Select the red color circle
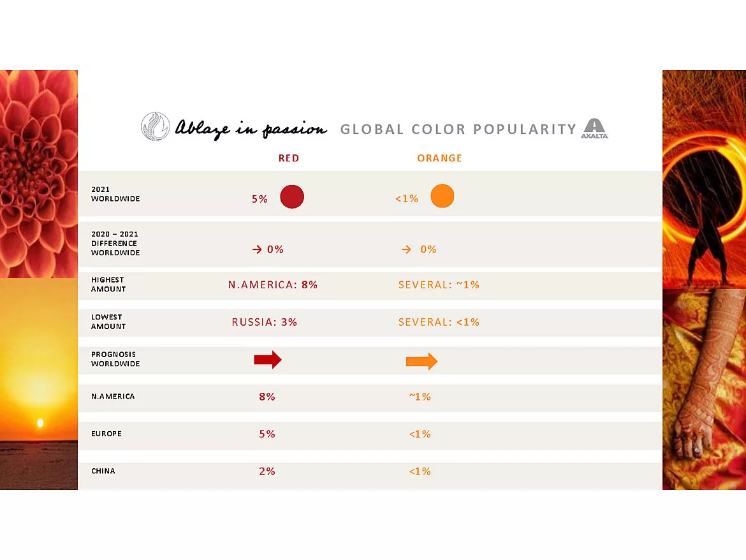The height and width of the screenshot is (560, 746). point(292,196)
